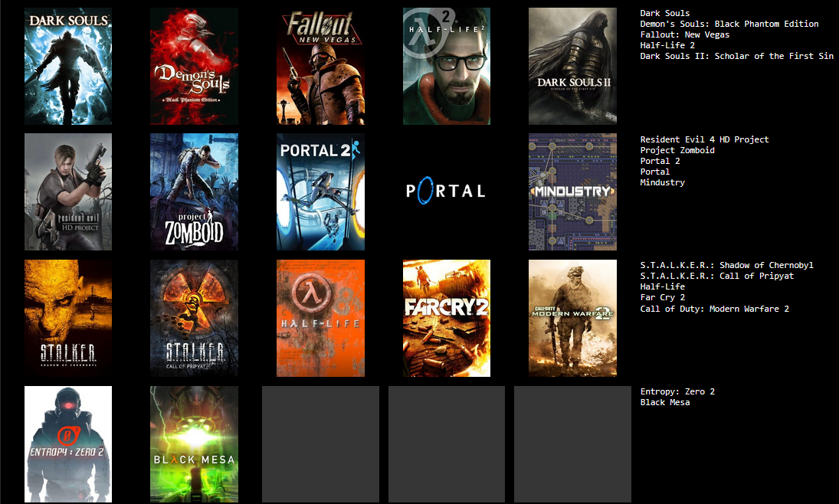Pick the Portal 2 cover art

click(320, 192)
